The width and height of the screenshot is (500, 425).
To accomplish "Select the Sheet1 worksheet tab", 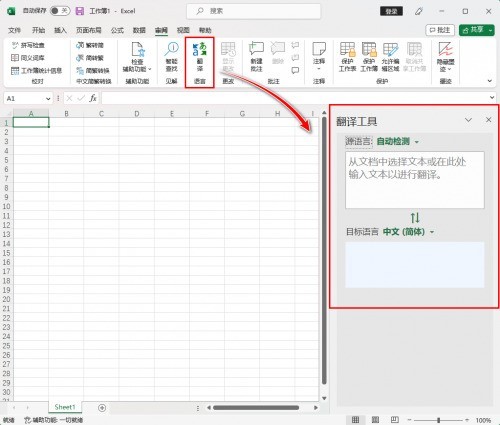I will [x=65, y=407].
